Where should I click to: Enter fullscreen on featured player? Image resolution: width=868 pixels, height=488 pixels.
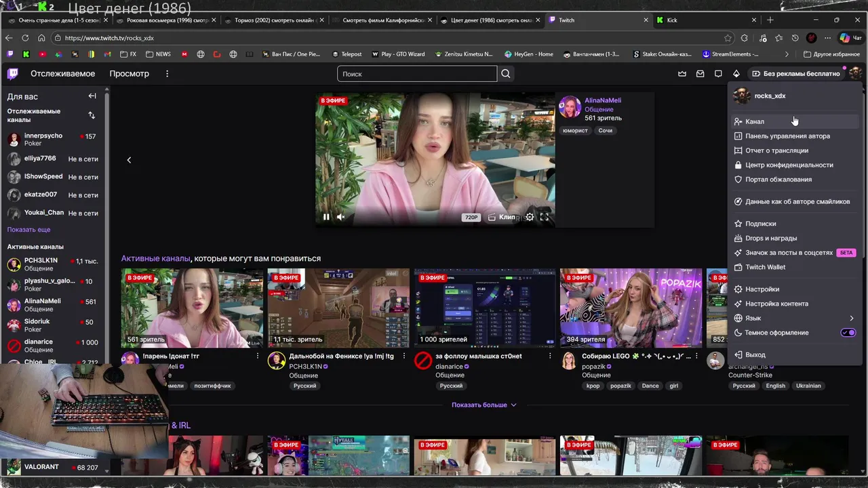(x=544, y=217)
